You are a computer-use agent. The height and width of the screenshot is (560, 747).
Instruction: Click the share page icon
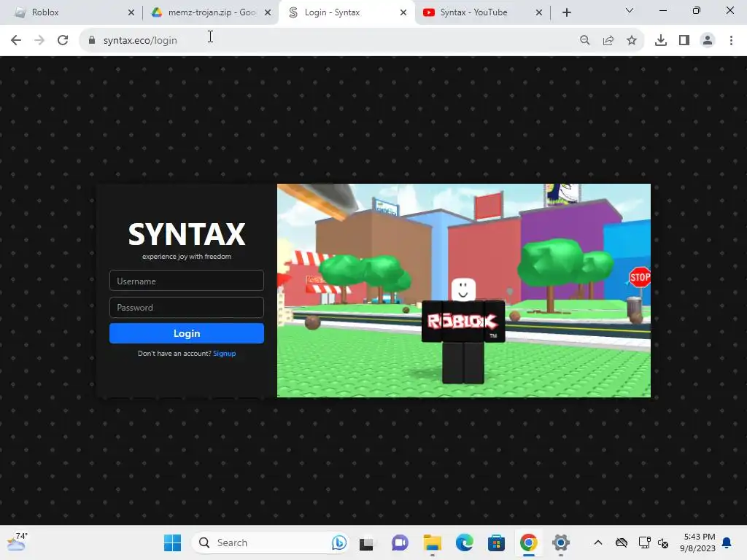pyautogui.click(x=608, y=41)
